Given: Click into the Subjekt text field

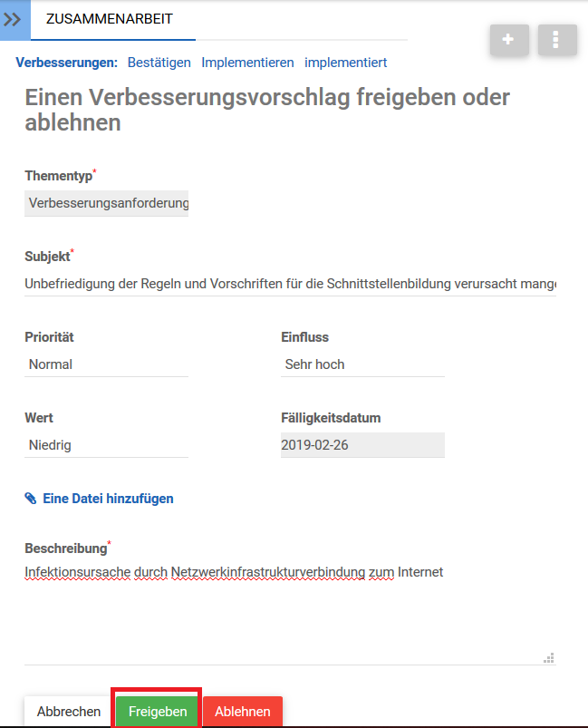Looking at the screenshot, I should 290,284.
